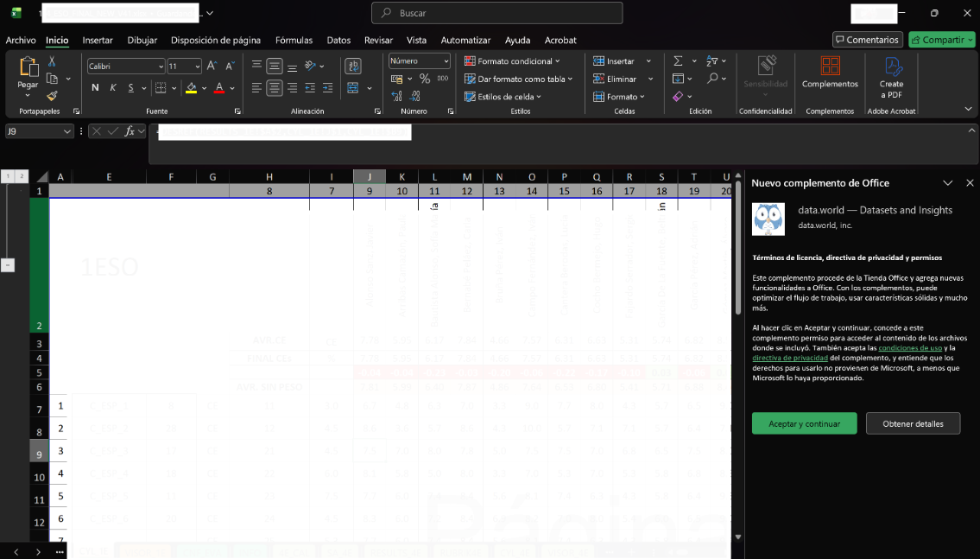The width and height of the screenshot is (980, 559).
Task: Click the increase decimals icon
Action: point(397,96)
